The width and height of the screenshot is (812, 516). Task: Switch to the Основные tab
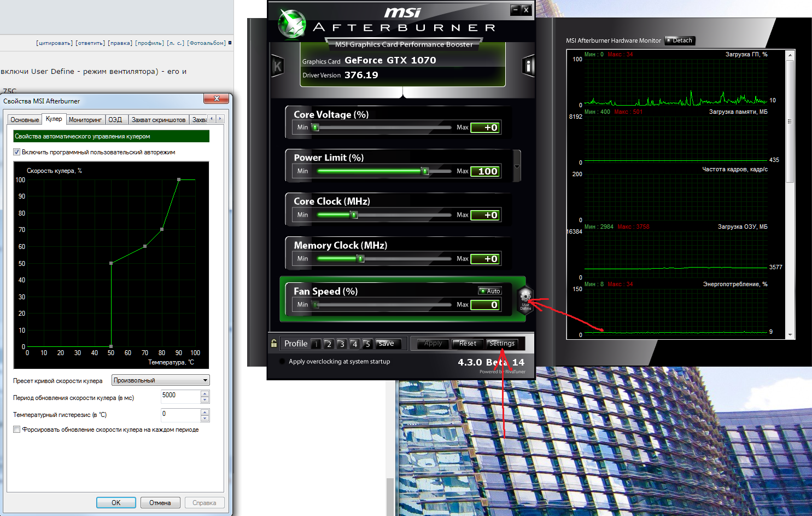pyautogui.click(x=25, y=120)
